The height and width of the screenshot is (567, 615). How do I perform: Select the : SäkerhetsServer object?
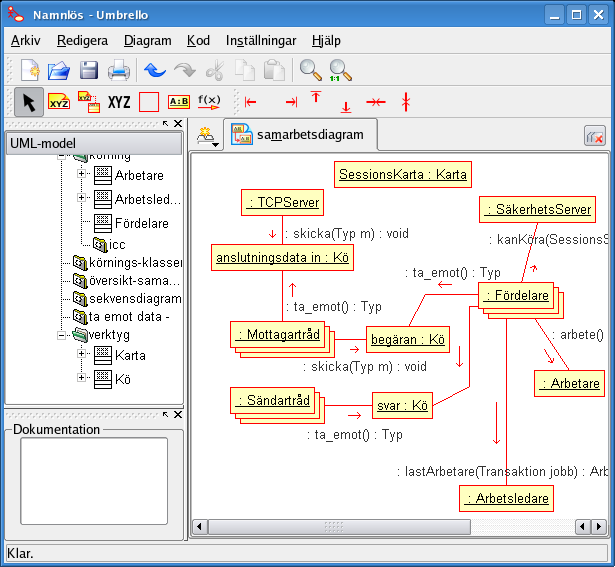coord(537,209)
